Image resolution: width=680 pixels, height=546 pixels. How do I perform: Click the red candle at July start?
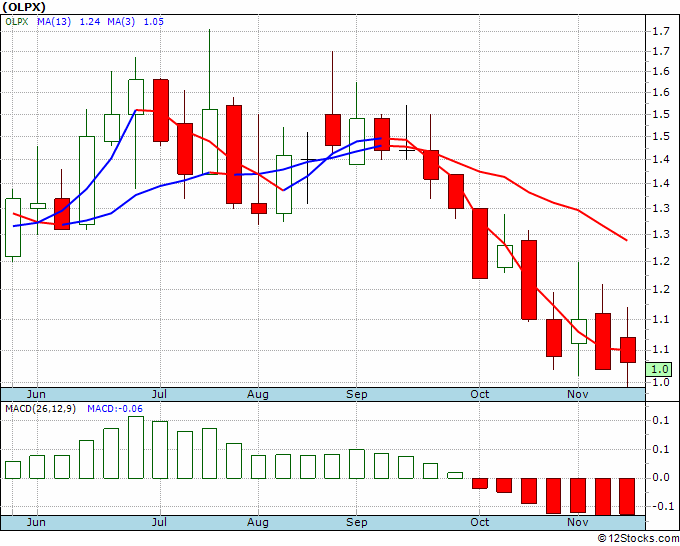click(161, 111)
